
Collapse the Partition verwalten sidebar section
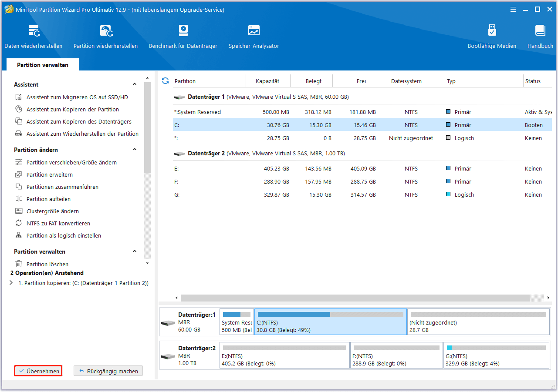pyautogui.click(x=135, y=251)
